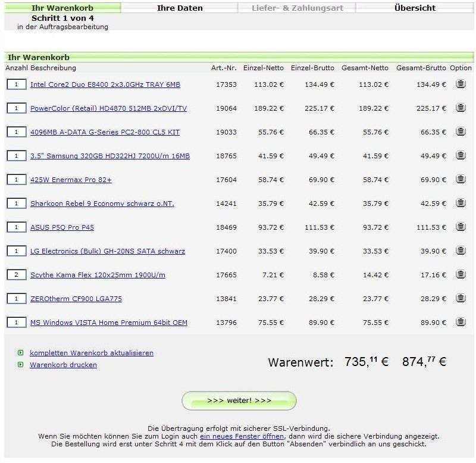The width and height of the screenshot is (476, 463).
Task: Click article number 19064
Action: pyautogui.click(x=226, y=108)
